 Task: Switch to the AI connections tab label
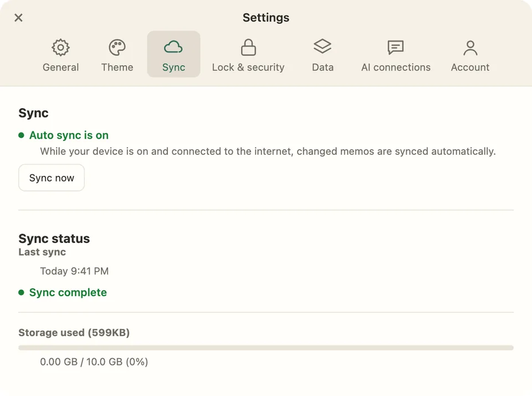396,67
